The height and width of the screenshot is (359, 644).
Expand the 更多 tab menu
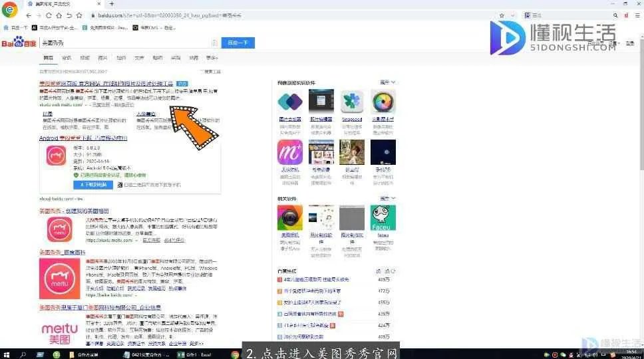(212, 58)
